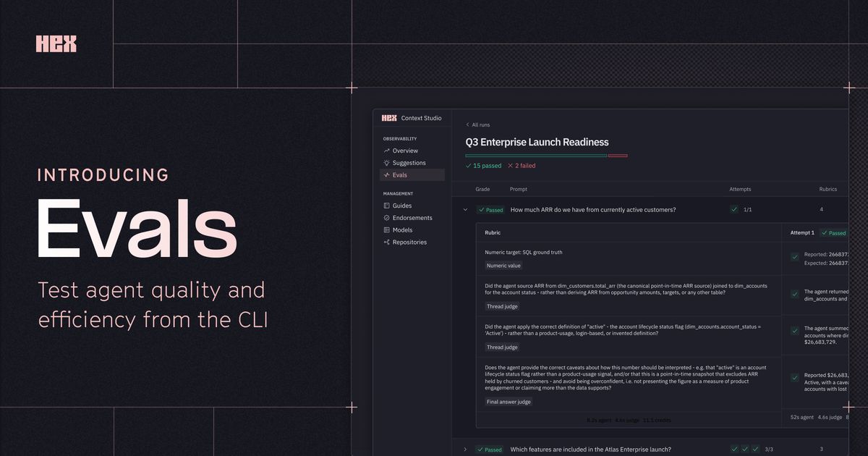Click the red failed segment of progress bar

pos(618,156)
